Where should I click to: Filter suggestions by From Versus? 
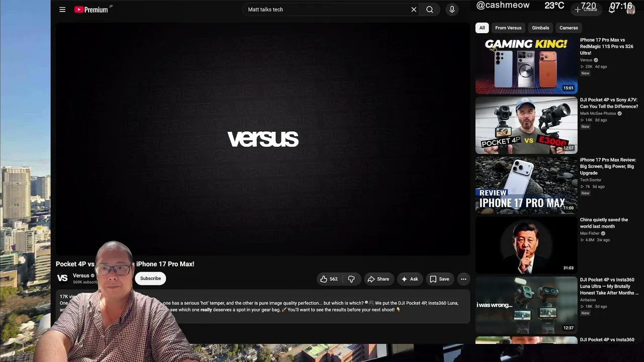[x=508, y=28]
